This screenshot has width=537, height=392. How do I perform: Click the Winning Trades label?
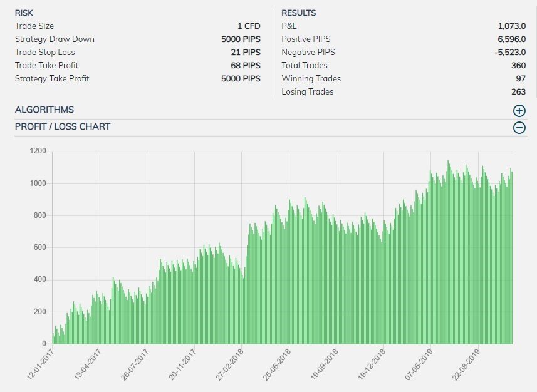click(x=311, y=78)
